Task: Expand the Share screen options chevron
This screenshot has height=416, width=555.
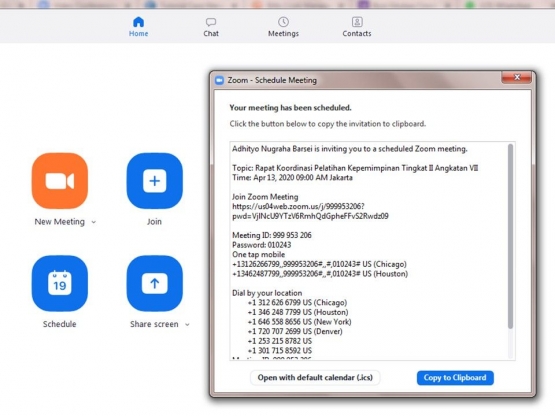Action: coord(187,325)
